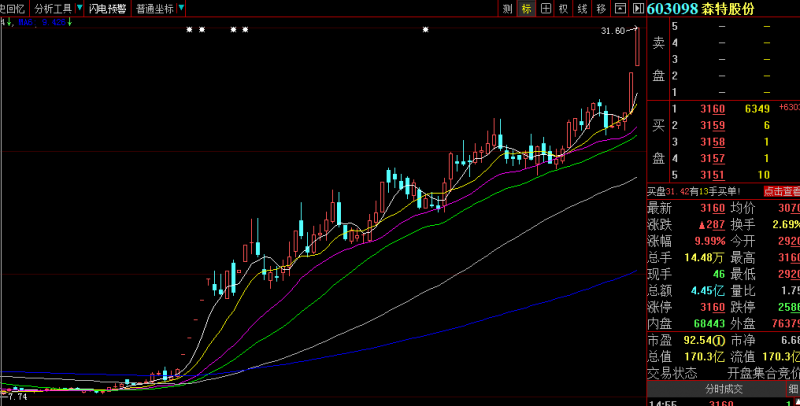This screenshot has width=800, height=406.
Task: Open the 普通坐标 coordinate menu
Action: [154, 8]
